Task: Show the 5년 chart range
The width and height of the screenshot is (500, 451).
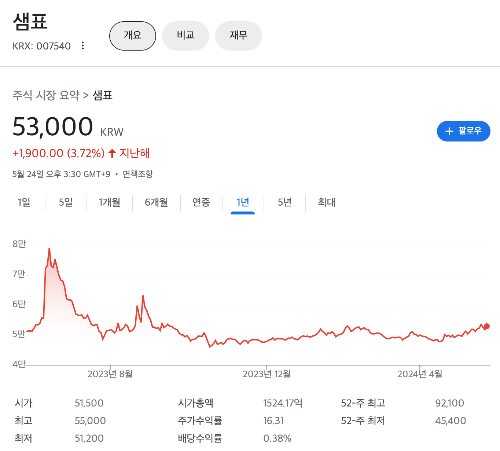Action: [x=284, y=202]
